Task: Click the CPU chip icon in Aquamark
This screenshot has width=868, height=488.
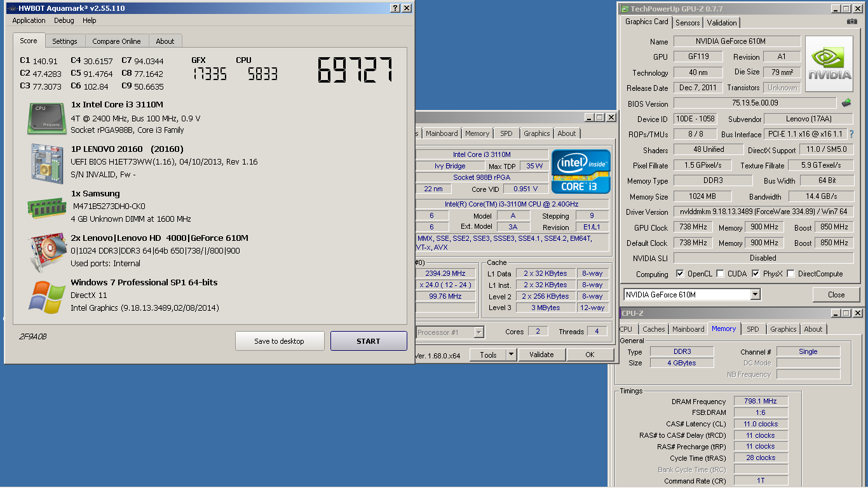Action: (47, 118)
